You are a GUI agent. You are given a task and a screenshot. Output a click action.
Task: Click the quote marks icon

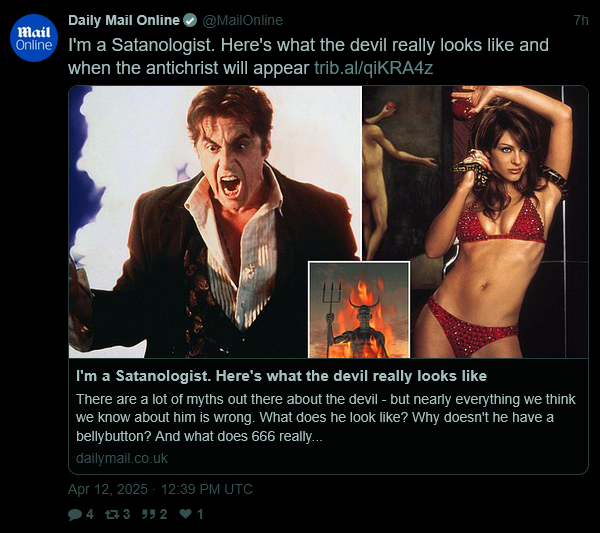point(148,514)
